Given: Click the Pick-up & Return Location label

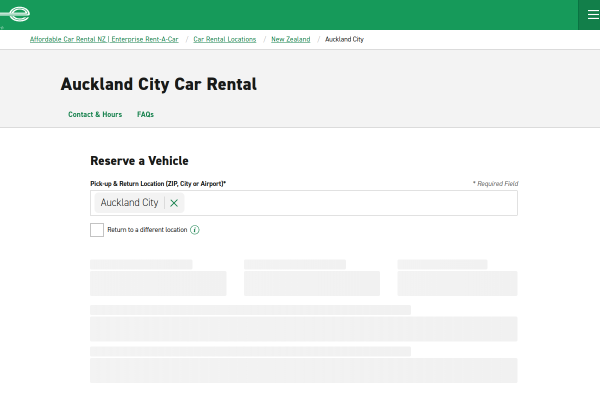Looking at the screenshot, I should [158, 184].
